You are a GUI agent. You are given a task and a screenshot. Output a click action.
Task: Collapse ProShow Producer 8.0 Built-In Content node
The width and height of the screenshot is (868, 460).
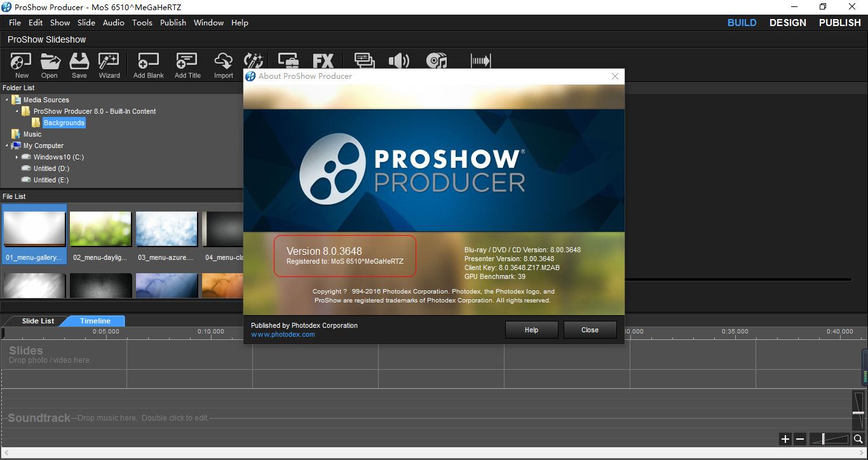point(17,111)
